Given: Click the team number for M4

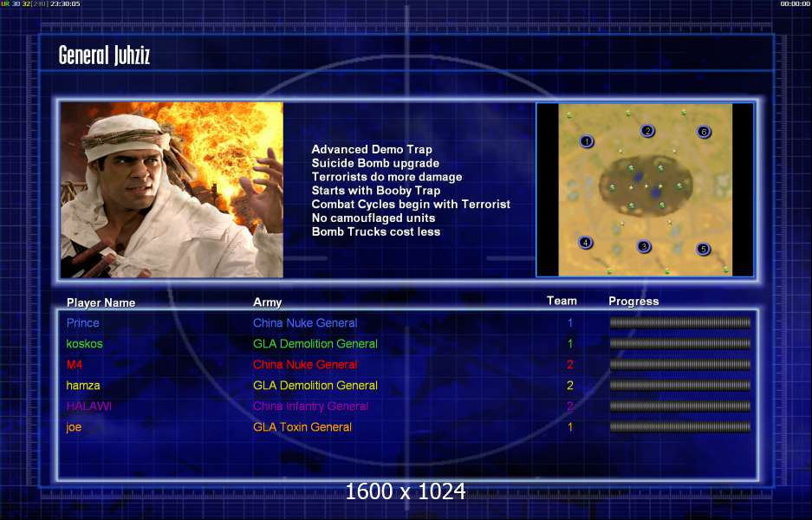Looking at the screenshot, I should tap(570, 365).
